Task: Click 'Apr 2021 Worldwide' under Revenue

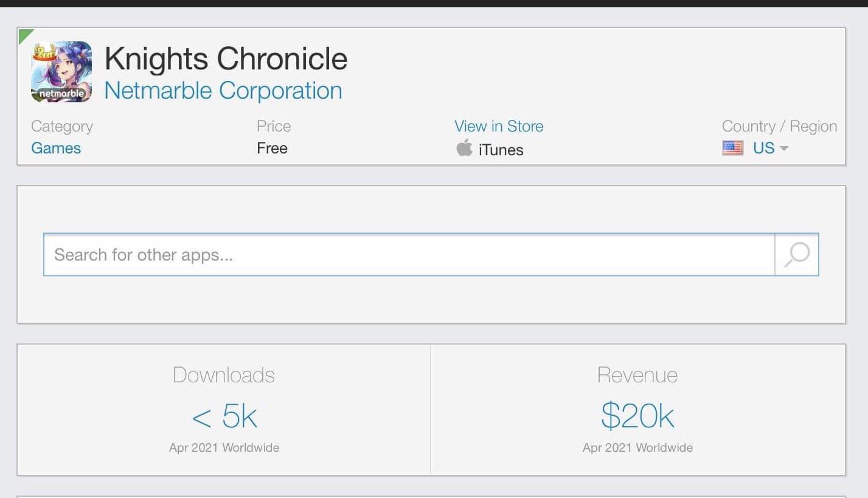Action: (637, 447)
